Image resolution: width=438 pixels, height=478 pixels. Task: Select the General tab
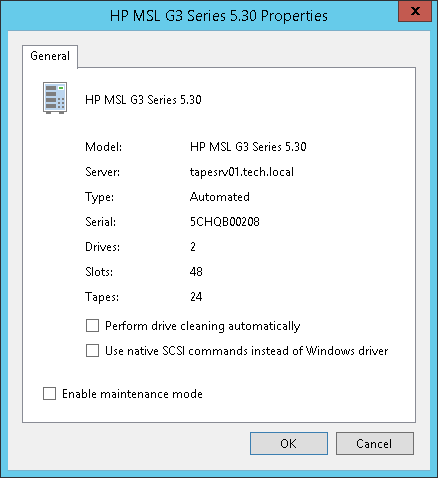coord(50,56)
